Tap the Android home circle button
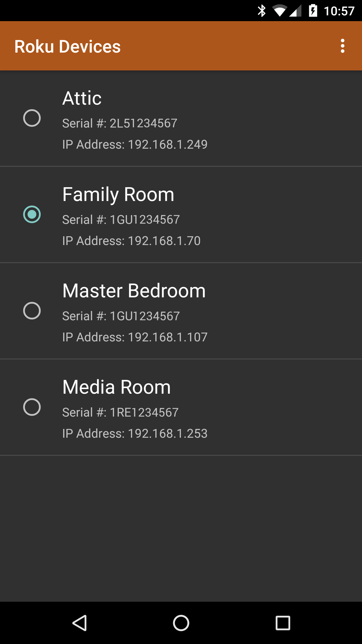This screenshot has height=644, width=362. click(x=181, y=623)
